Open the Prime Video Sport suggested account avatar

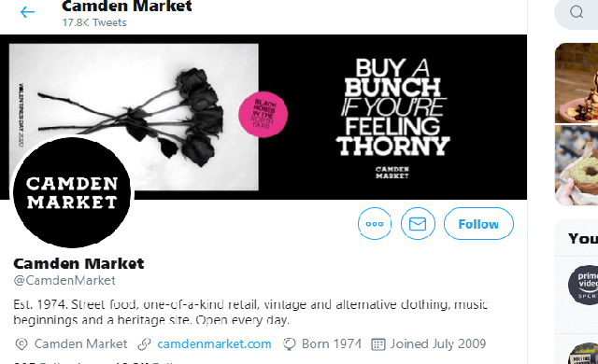(583, 285)
